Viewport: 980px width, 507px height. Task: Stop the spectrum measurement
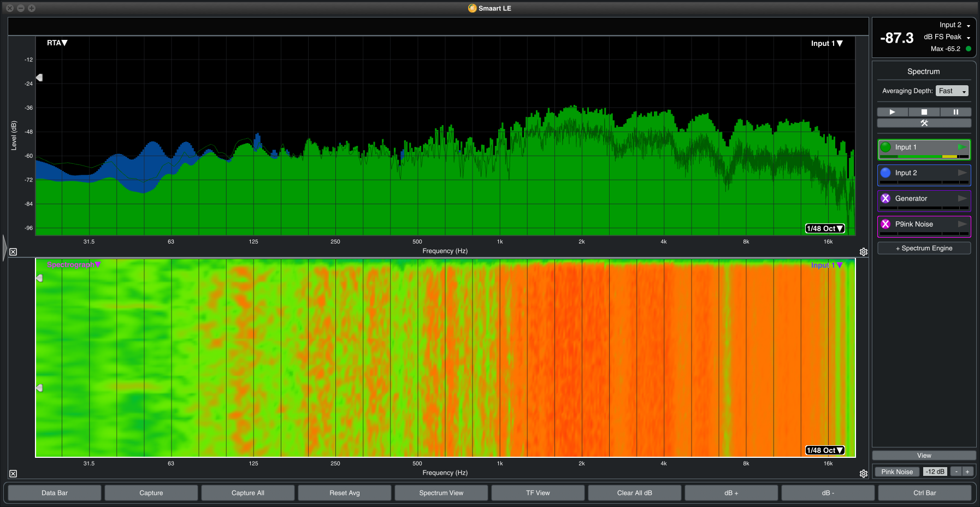pyautogui.click(x=924, y=112)
